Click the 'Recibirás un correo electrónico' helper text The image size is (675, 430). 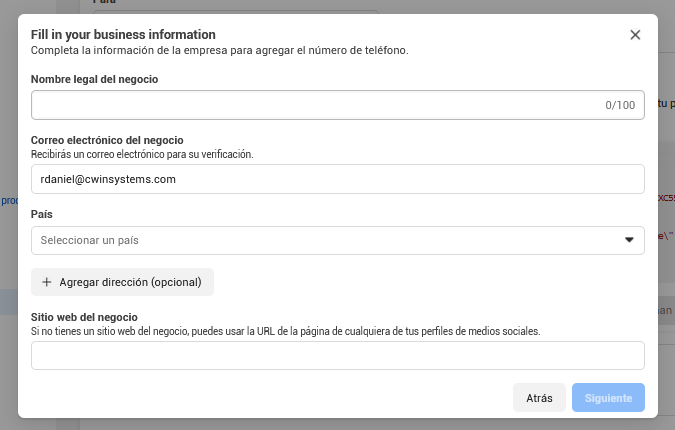pyautogui.click(x=142, y=154)
